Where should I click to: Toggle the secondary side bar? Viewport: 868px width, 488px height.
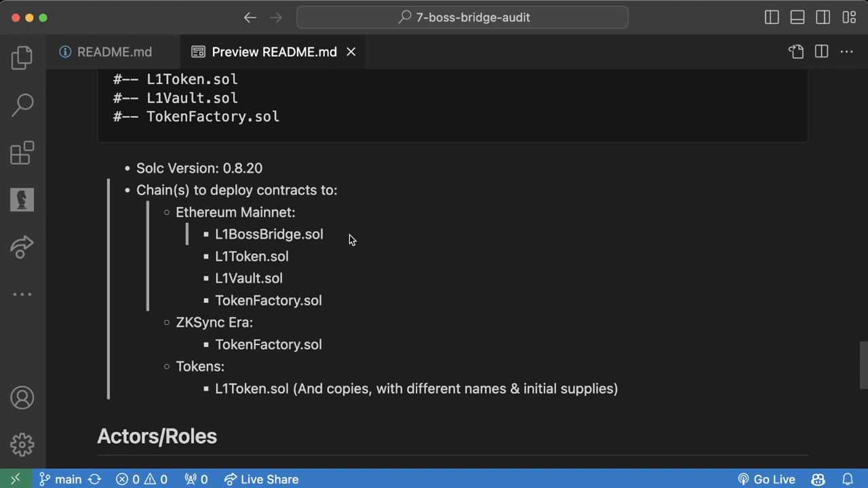click(x=823, y=18)
